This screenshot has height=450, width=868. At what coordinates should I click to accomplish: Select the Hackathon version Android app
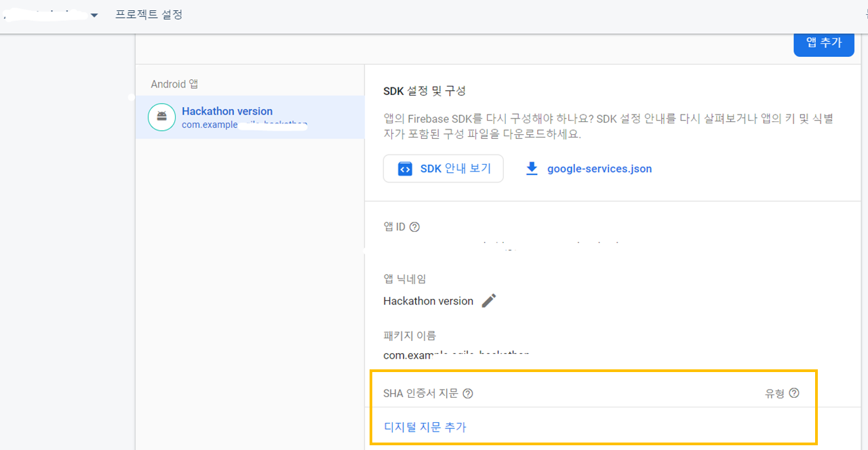pos(250,117)
